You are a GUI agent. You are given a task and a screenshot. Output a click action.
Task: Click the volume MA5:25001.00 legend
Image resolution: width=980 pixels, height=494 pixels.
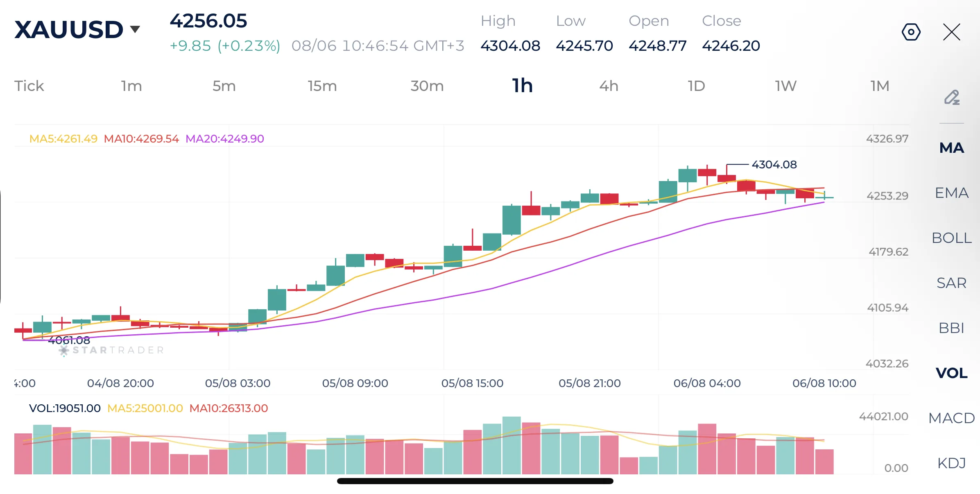145,408
